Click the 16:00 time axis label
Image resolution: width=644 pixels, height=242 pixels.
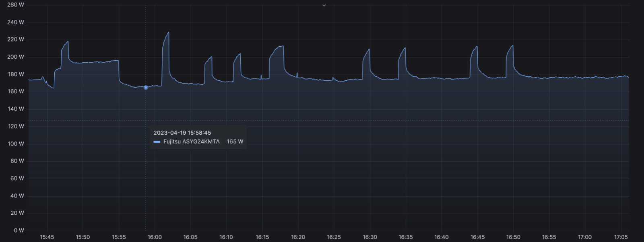click(155, 237)
